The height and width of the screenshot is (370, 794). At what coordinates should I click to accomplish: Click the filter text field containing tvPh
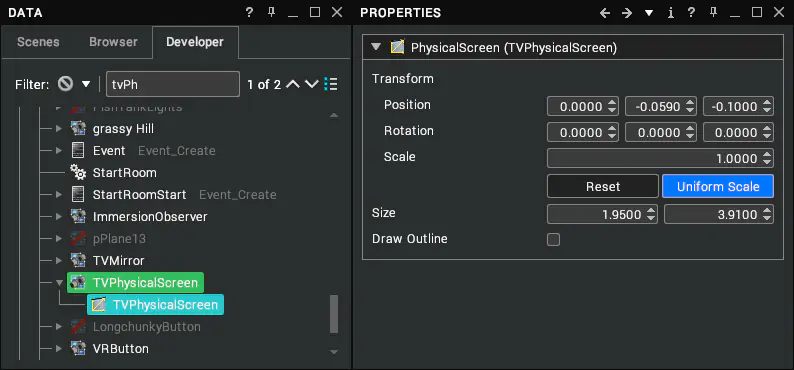click(173, 84)
